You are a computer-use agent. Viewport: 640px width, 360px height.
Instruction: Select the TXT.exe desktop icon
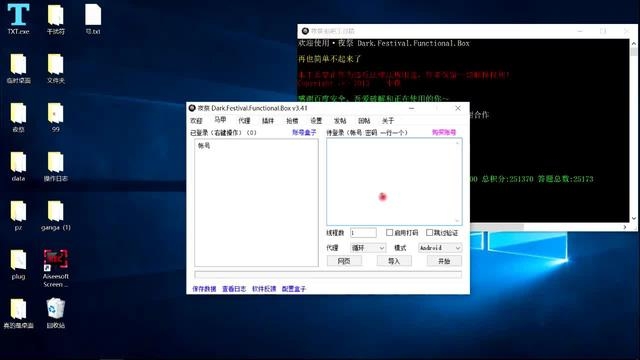pos(18,19)
